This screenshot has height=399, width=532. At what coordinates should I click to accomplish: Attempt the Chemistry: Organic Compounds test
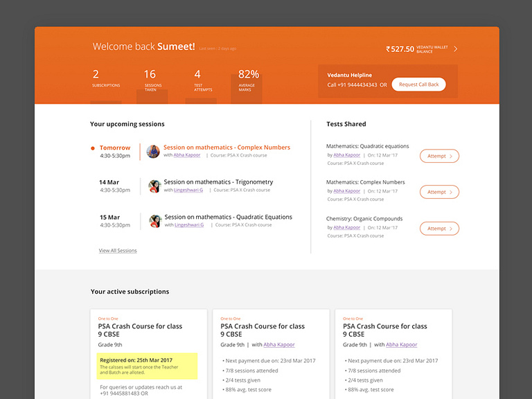click(439, 229)
